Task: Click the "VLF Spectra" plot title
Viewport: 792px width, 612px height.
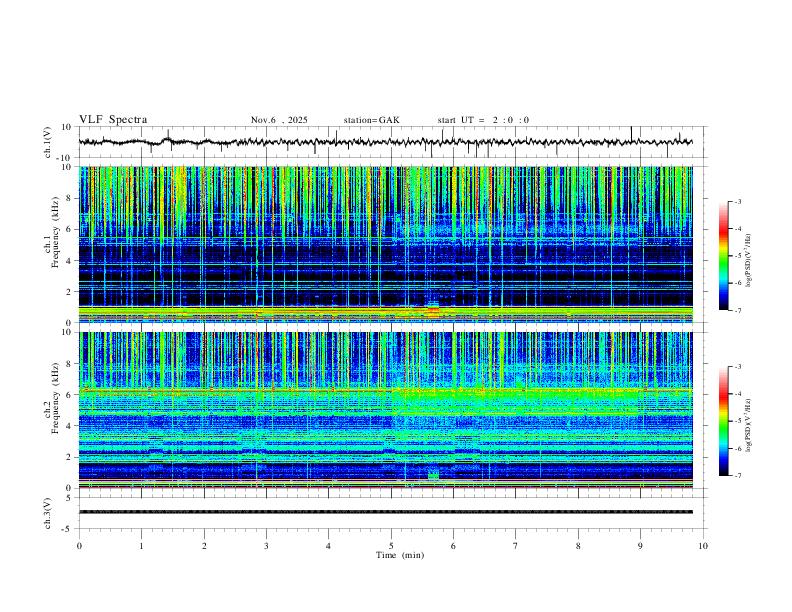Action: (x=113, y=120)
